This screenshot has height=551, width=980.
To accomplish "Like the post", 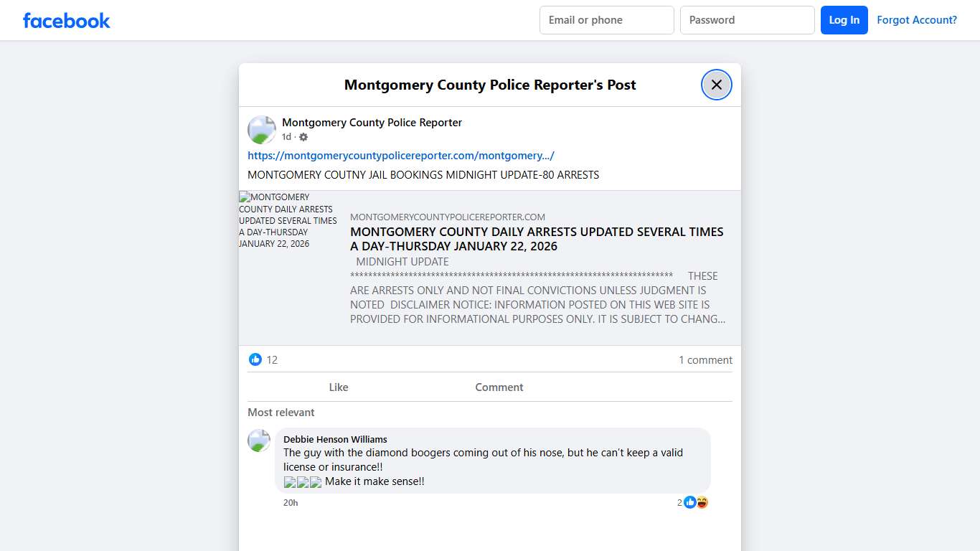I will pos(338,387).
